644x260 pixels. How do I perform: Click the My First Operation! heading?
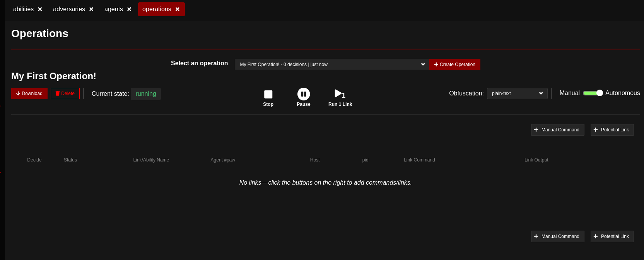coord(54,76)
